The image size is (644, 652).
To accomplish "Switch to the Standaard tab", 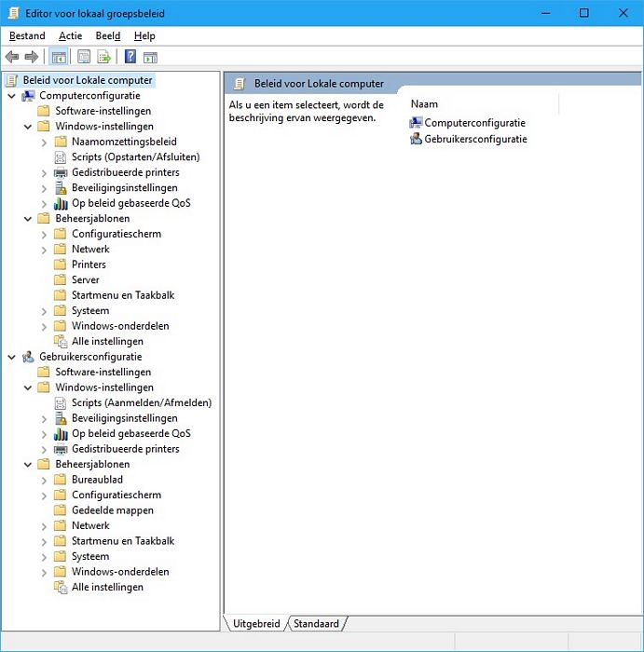I will 317,623.
